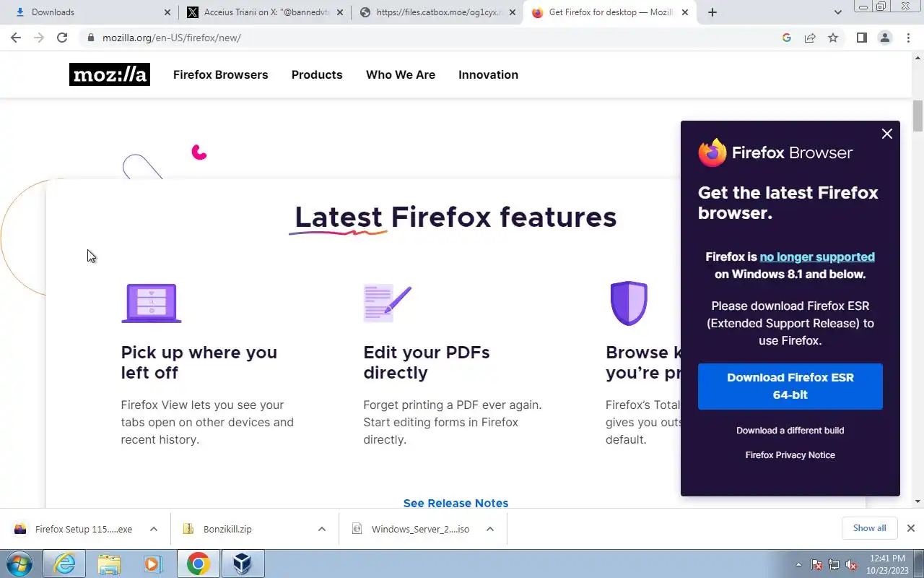Reload the current page
The height and width of the screenshot is (578, 924).
coord(62,38)
